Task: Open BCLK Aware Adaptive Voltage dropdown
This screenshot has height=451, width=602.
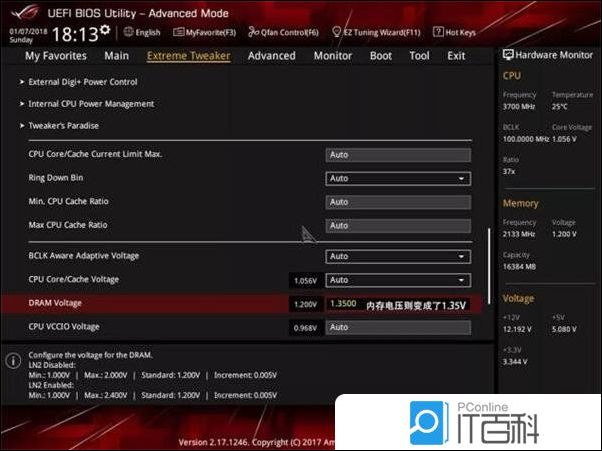Action: 398,256
